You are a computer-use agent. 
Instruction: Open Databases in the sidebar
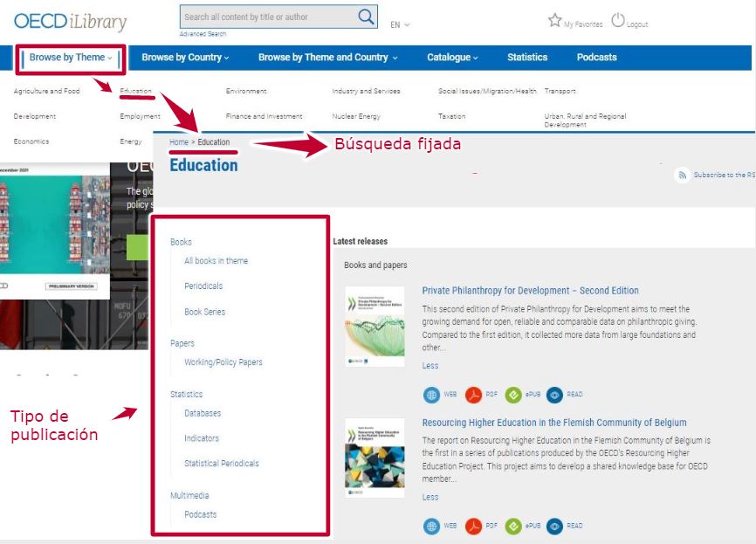[203, 413]
